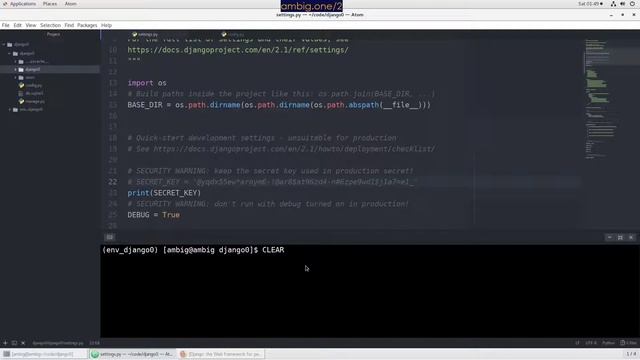Change the line ending setting LF
The image size is (640, 360).
577,343
